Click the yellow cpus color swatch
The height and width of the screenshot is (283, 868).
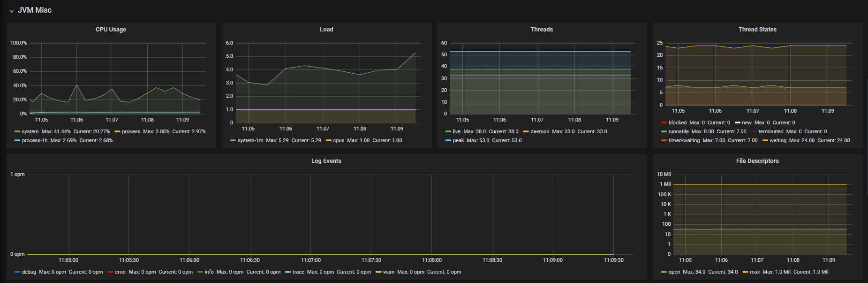tap(329, 140)
